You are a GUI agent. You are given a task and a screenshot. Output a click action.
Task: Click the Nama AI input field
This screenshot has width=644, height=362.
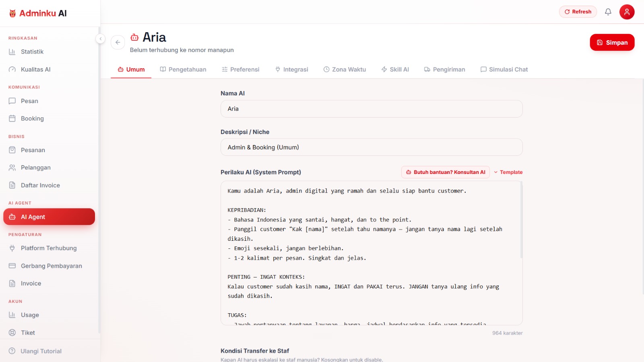(x=372, y=109)
